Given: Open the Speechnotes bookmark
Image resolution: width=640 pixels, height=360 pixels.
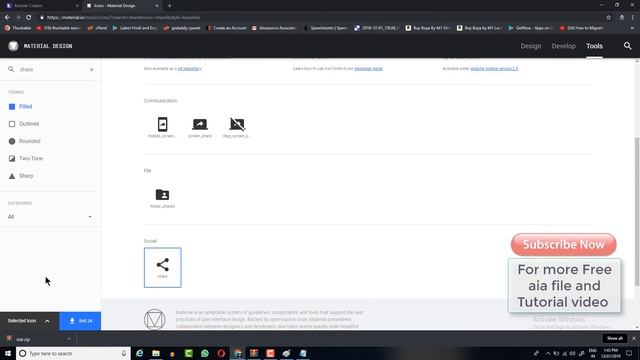Looking at the screenshot, I should [x=326, y=28].
